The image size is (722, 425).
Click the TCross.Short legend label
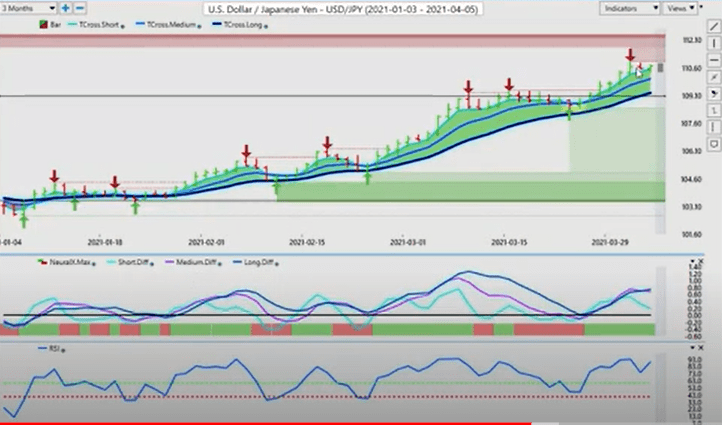tap(99, 25)
